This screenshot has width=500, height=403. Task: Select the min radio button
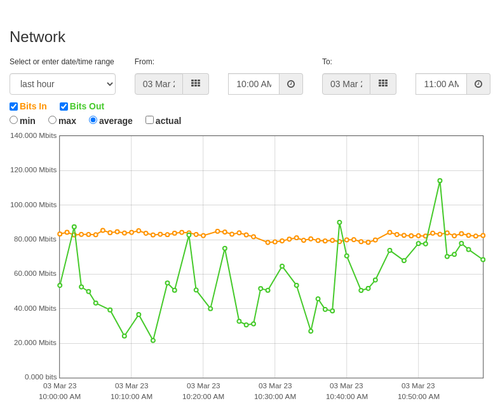[x=14, y=120]
